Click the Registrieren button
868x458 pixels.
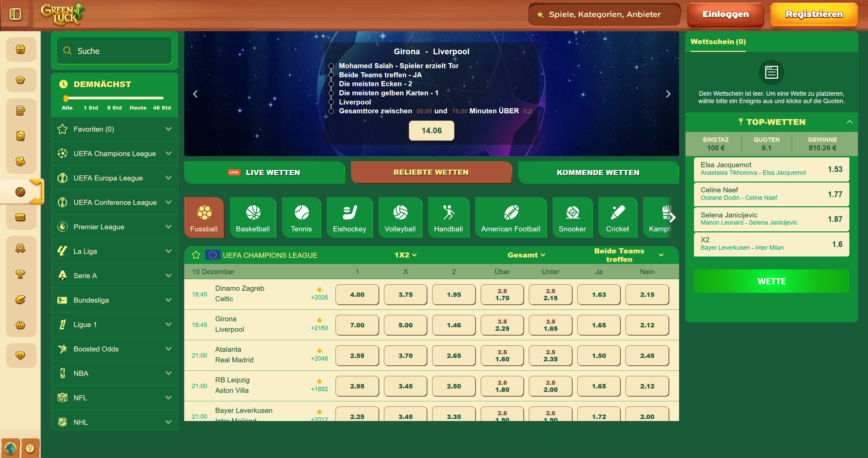click(x=814, y=14)
